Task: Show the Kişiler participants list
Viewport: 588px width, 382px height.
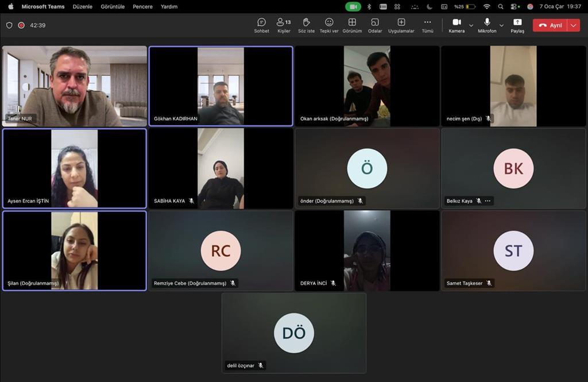Action: [284, 25]
